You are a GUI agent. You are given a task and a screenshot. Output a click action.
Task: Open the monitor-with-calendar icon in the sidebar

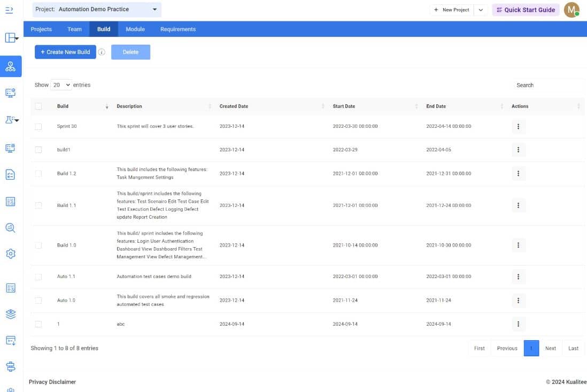11,148
